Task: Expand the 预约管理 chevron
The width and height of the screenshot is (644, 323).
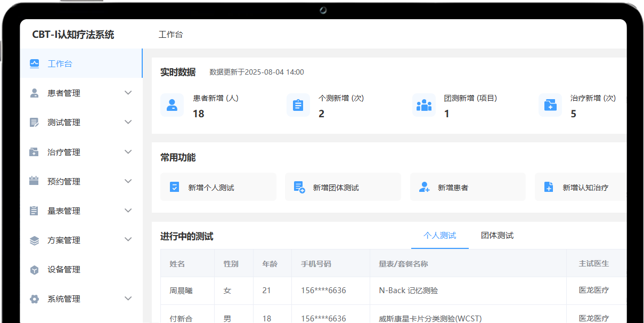Action: (x=128, y=181)
